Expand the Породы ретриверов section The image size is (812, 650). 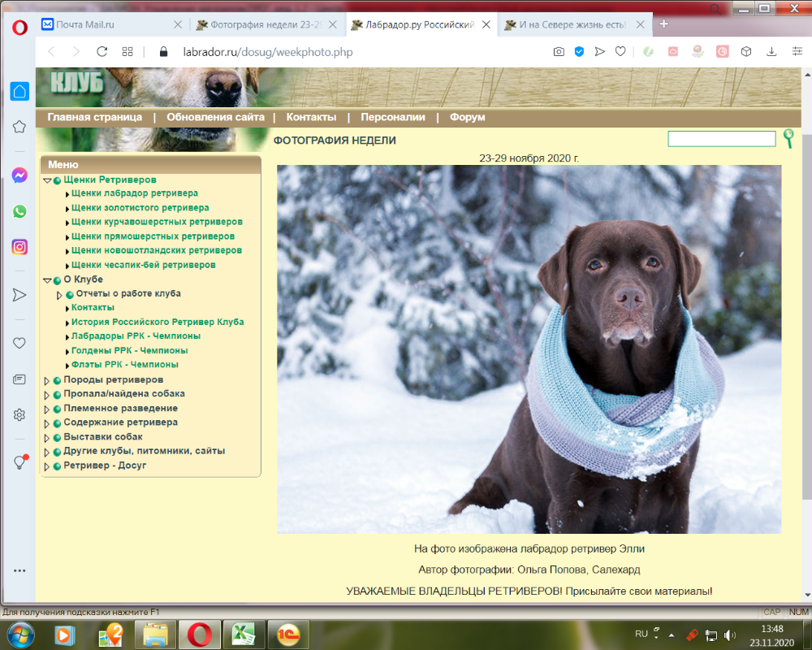click(x=47, y=379)
